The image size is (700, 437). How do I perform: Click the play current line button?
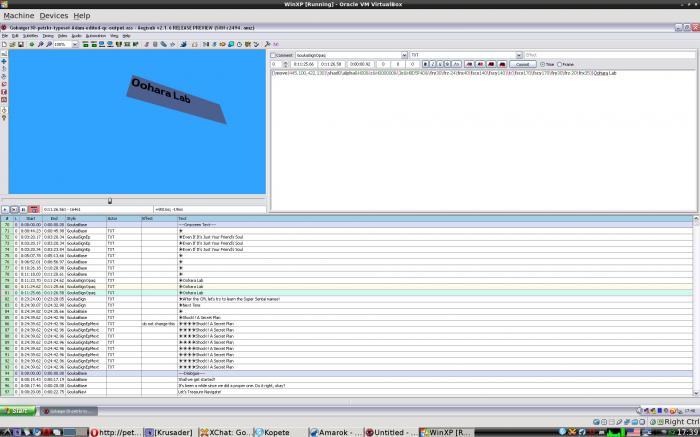14,209
